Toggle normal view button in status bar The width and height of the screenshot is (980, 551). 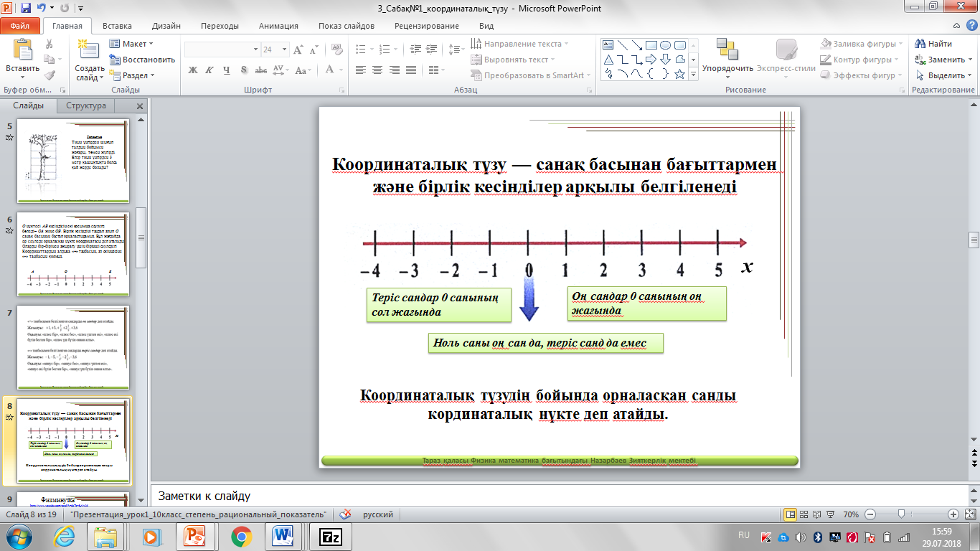[x=790, y=514]
